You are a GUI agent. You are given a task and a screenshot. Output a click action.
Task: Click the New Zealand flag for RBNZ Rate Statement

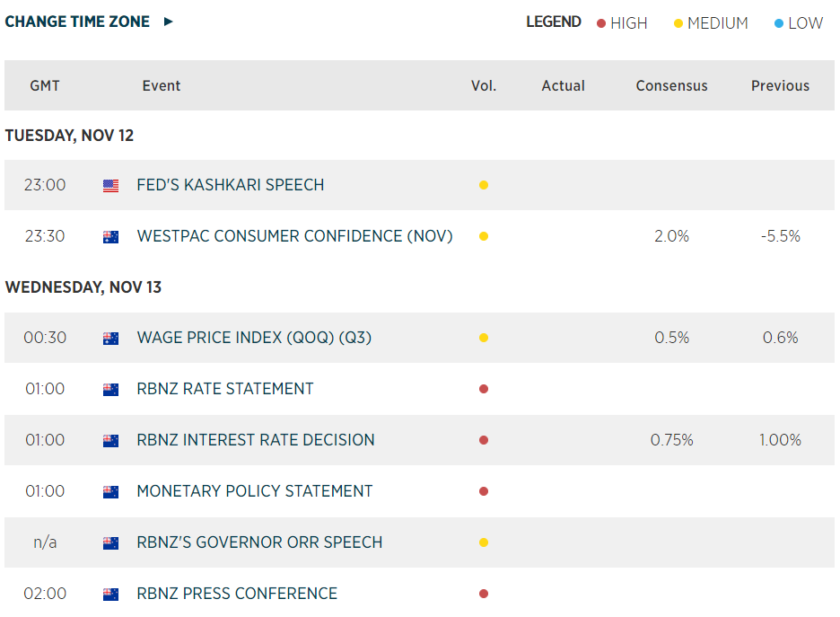[x=110, y=390]
